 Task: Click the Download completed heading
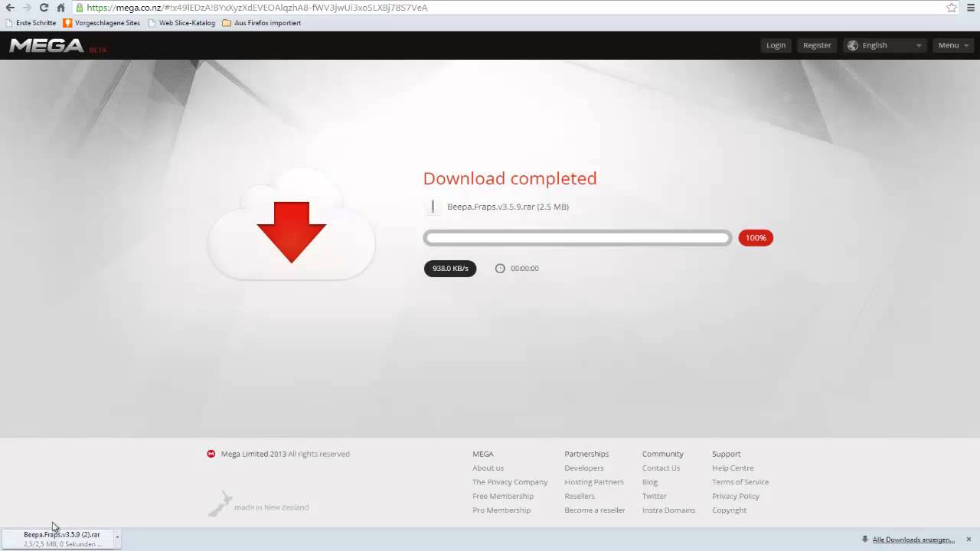coord(510,178)
